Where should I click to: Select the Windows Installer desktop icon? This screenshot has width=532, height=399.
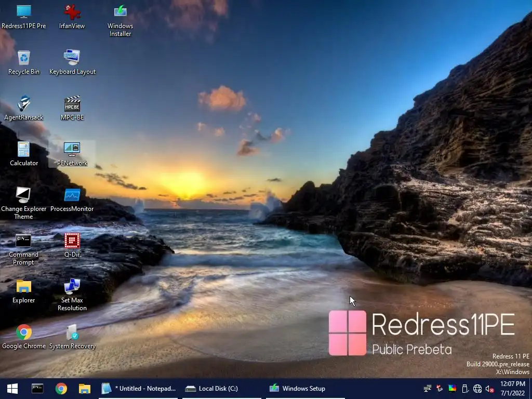click(120, 21)
